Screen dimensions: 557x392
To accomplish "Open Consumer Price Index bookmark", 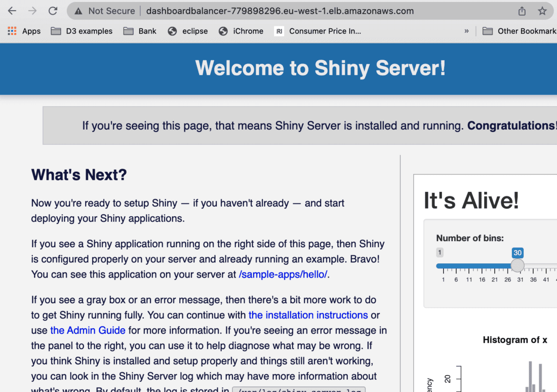I will 318,31.
